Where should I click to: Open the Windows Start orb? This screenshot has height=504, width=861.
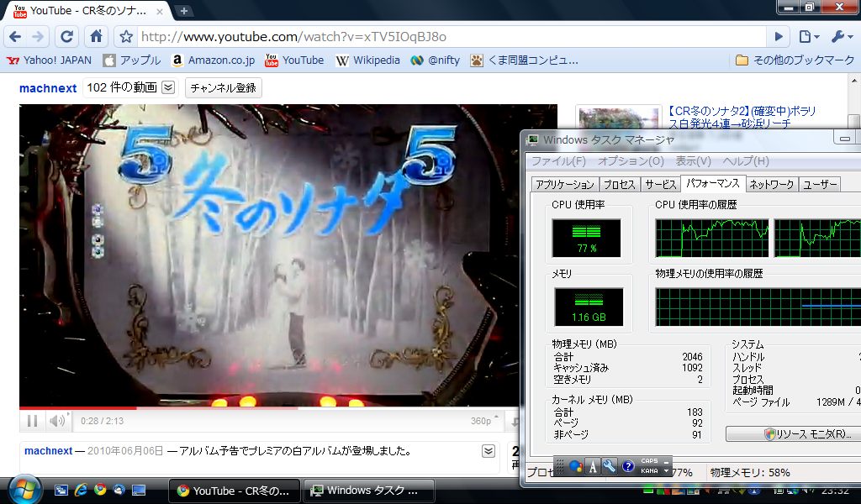click(24, 490)
